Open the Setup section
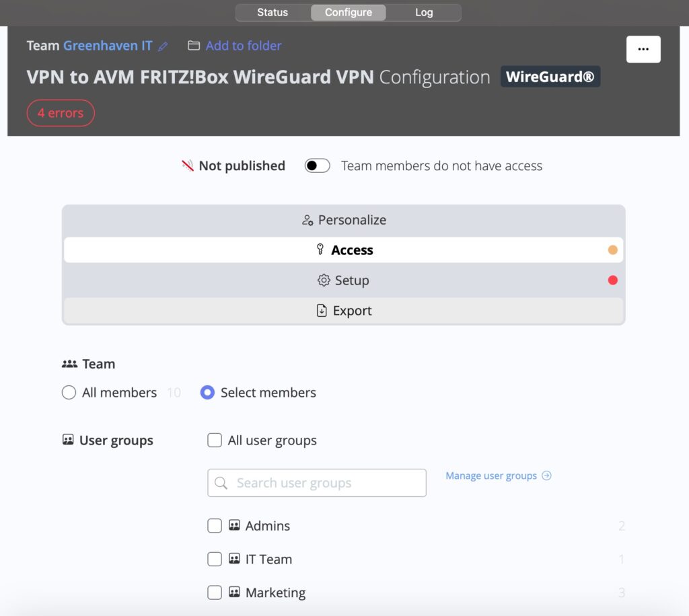The image size is (689, 616). click(344, 280)
